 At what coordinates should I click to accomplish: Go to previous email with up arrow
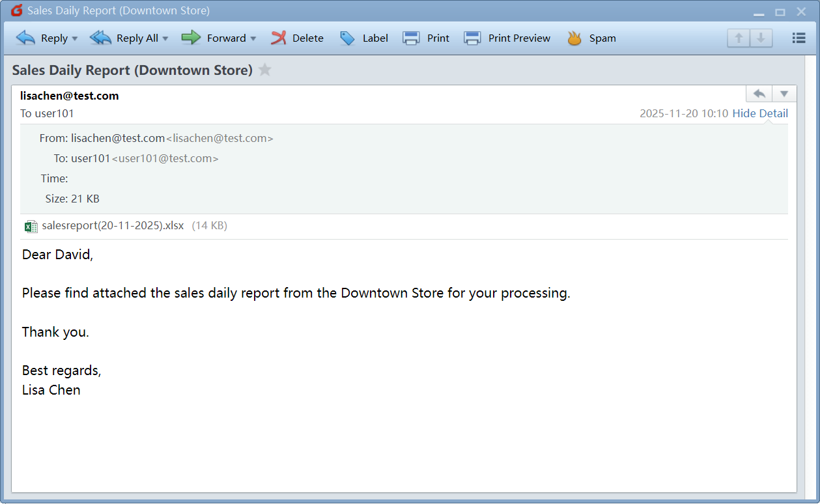[739, 38]
